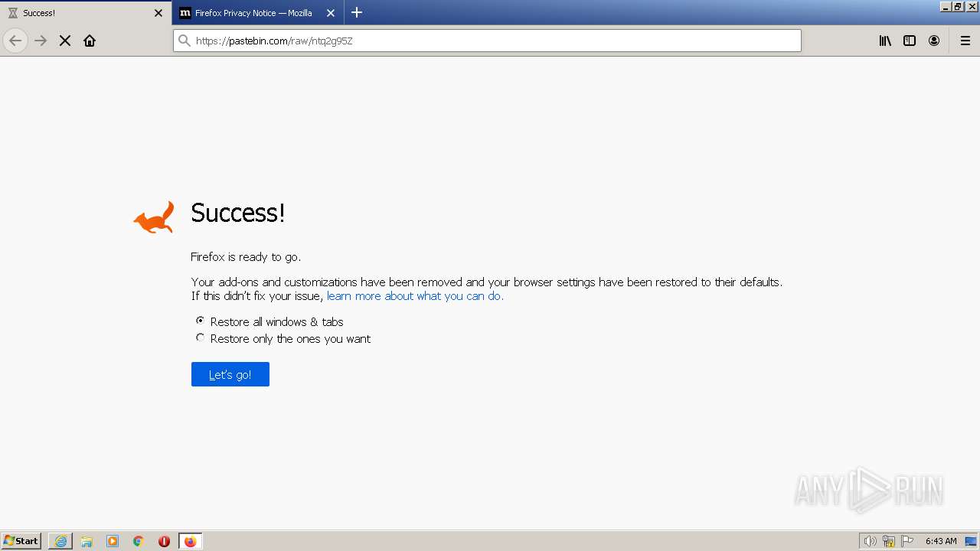Screen dimensions: 980x551
Task: Minimize the Firefox window
Action: coord(946,6)
